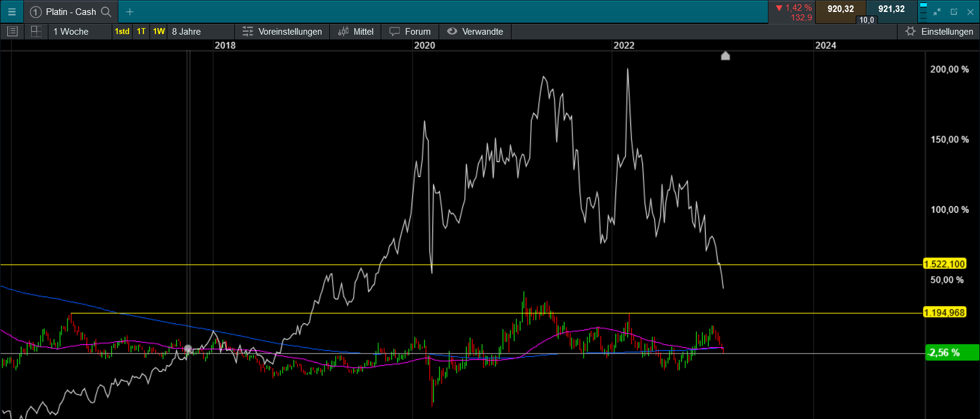Select the Platin - Cash tab

click(x=71, y=12)
